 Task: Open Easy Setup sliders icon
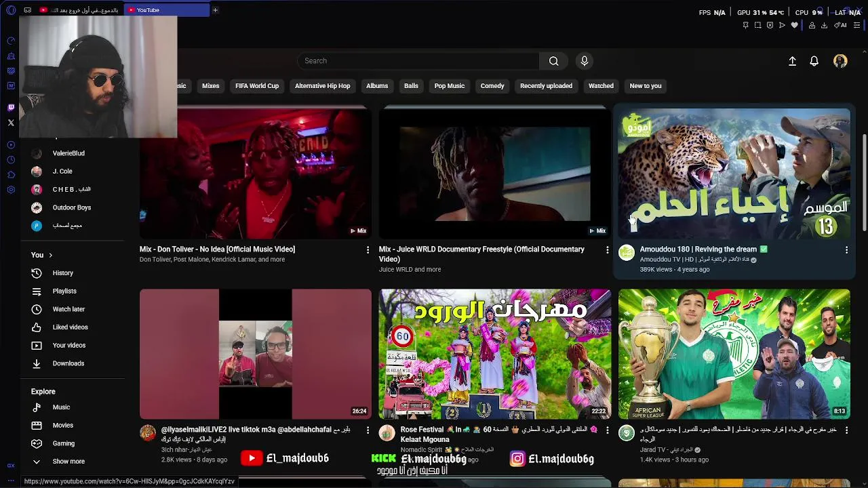point(856,25)
